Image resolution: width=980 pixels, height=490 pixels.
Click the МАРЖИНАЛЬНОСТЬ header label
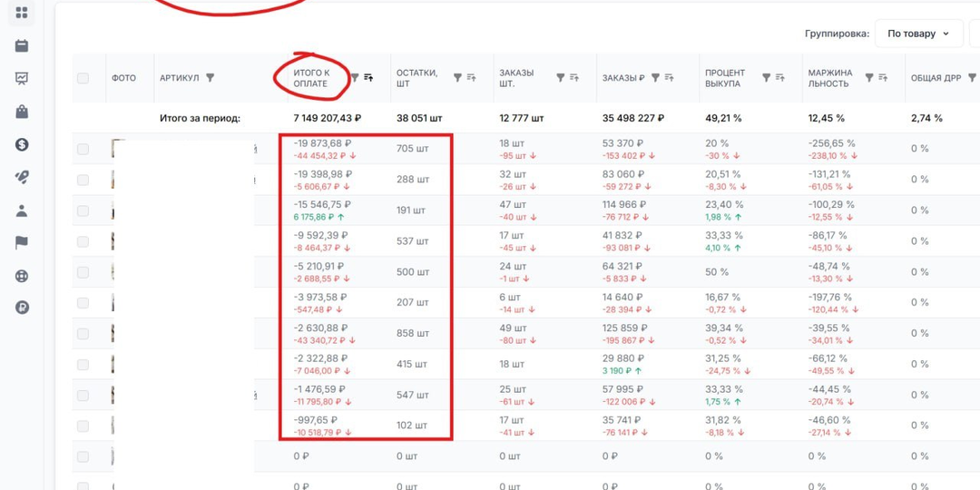(x=830, y=78)
